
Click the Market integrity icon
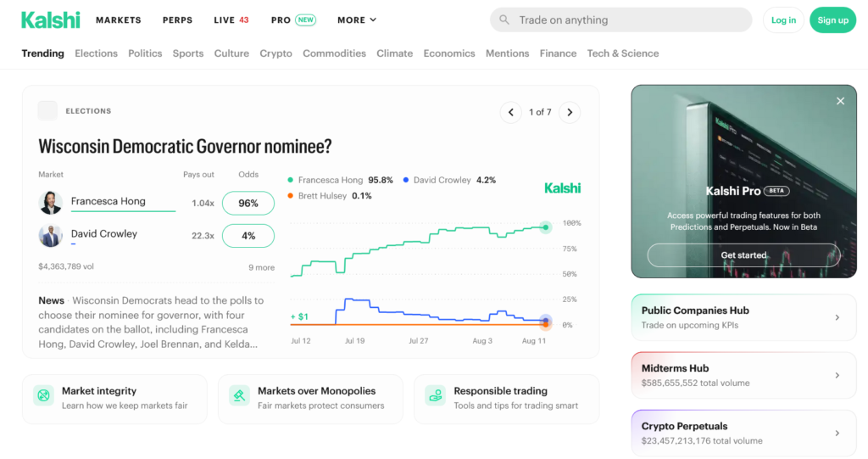click(44, 395)
